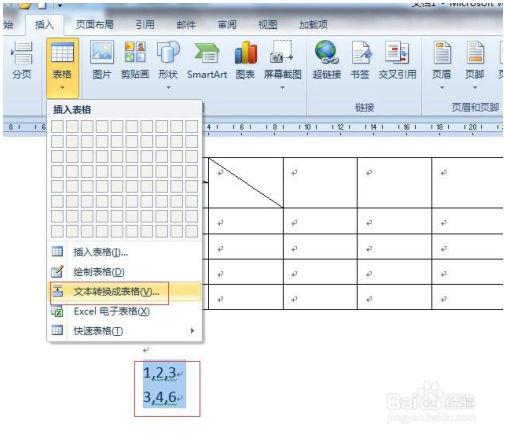Open the References (引用) tab
Viewport: 506px width, 438px height.
pos(145,24)
